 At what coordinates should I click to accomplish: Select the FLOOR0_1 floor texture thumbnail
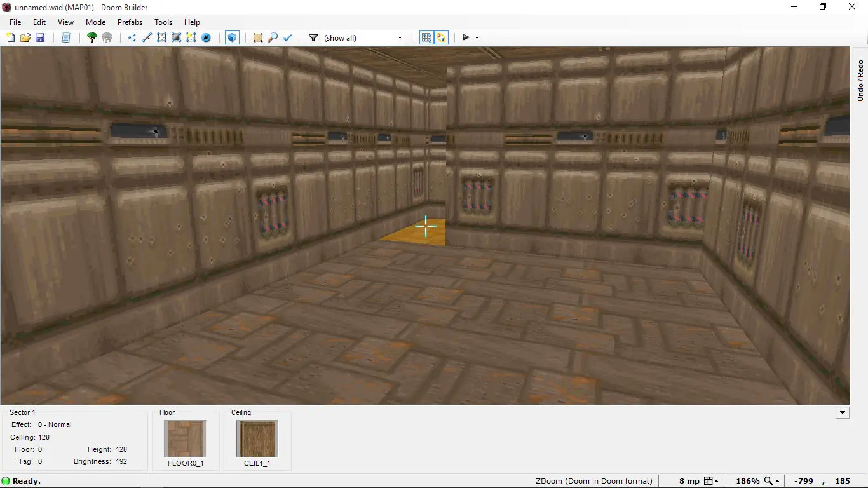[185, 438]
